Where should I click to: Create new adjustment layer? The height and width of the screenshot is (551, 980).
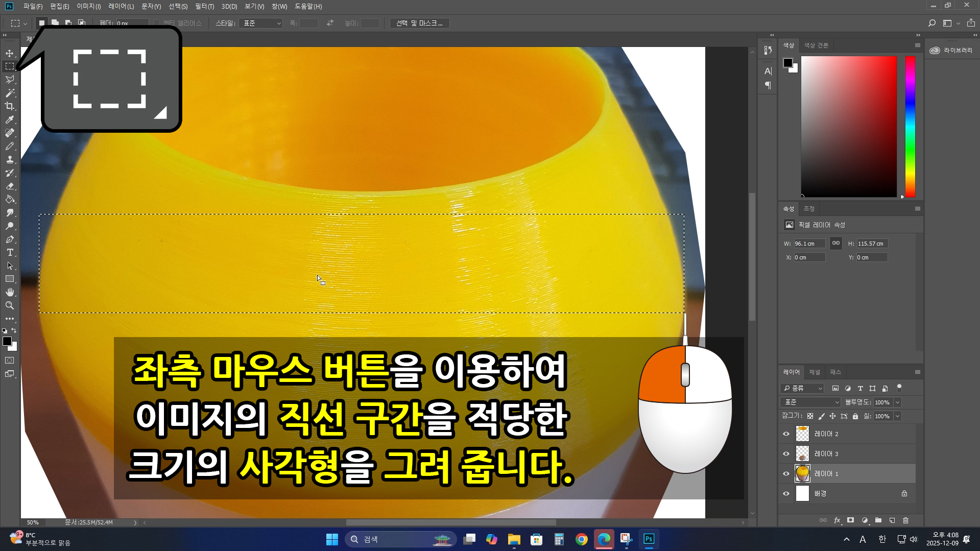tap(865, 520)
